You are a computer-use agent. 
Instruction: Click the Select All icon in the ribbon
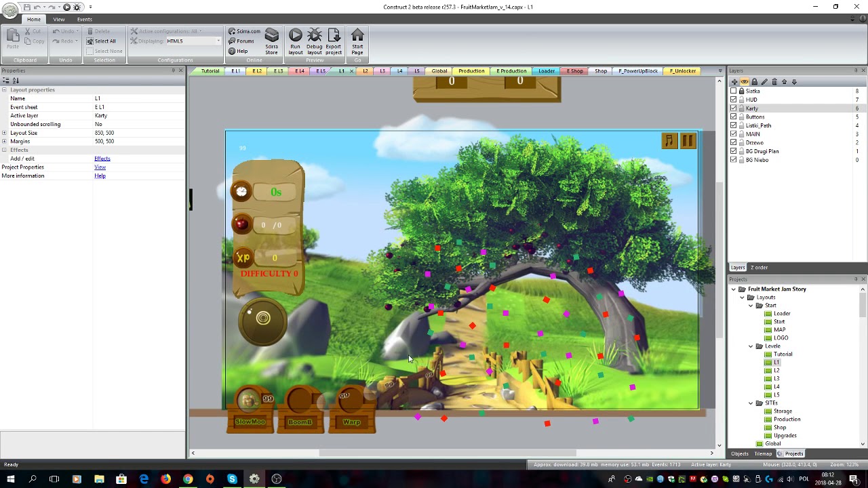(x=90, y=41)
